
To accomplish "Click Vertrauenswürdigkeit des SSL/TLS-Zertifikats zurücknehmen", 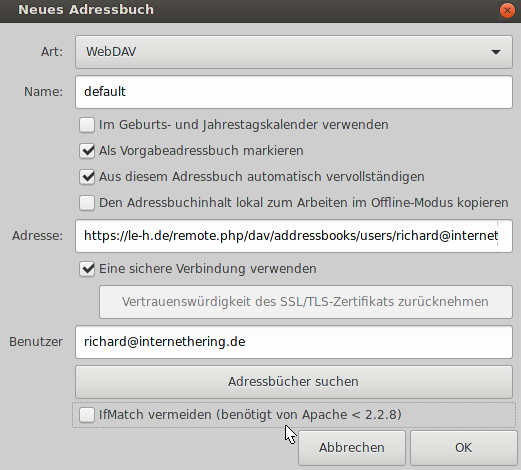I will (306, 302).
